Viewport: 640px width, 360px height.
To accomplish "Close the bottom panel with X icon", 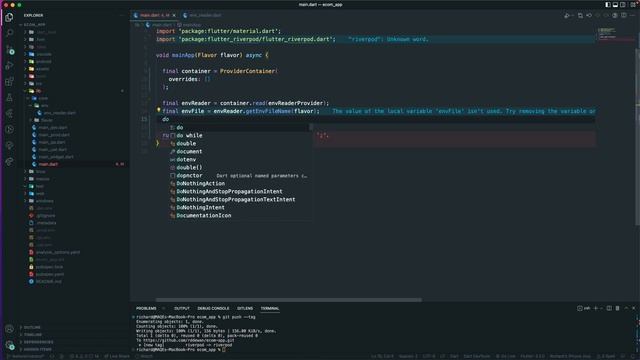I will (x=633, y=308).
